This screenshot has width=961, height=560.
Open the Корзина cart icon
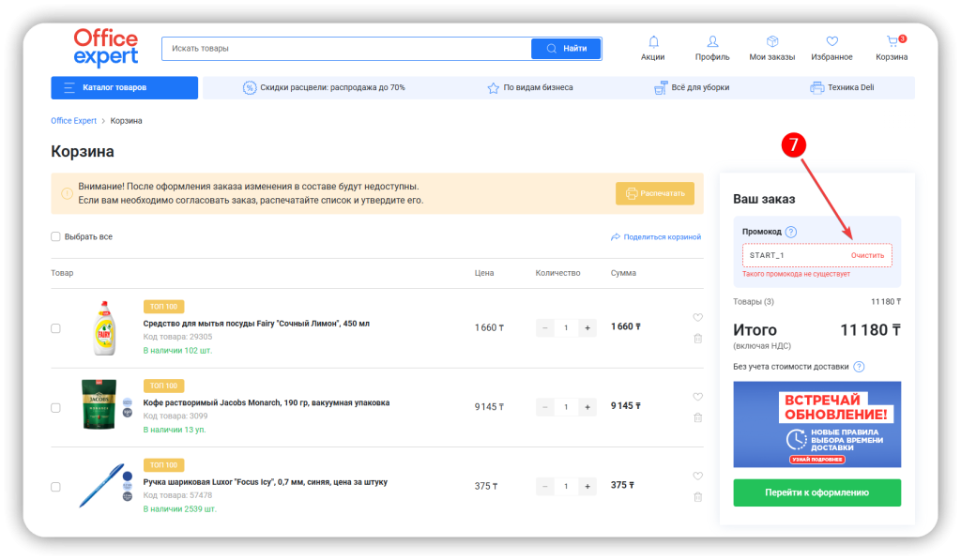pos(892,42)
